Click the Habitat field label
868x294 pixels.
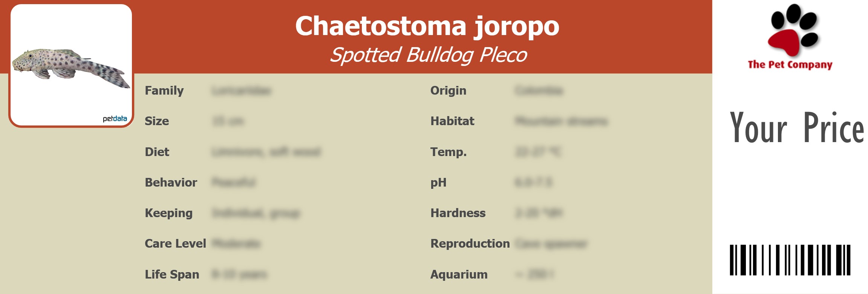(x=452, y=121)
